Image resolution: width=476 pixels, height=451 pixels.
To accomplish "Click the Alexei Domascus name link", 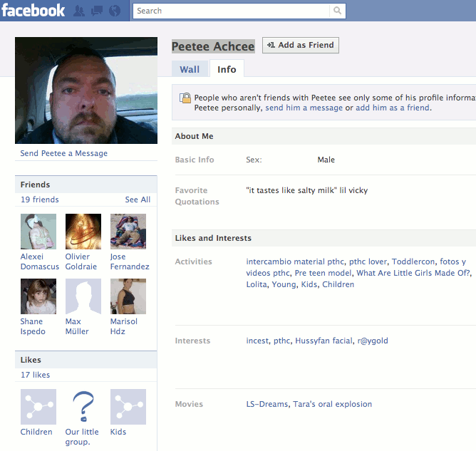I will pos(39,261).
